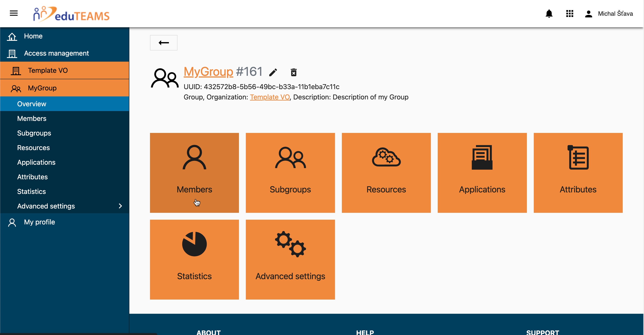Viewport: 644px width, 335px height.
Task: Click the Members tile person icon
Action: (194, 157)
